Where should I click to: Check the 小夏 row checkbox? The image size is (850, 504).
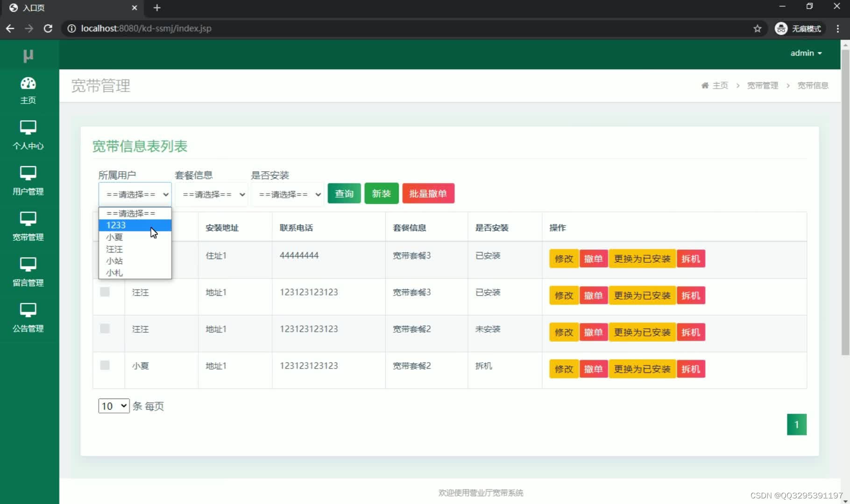(x=105, y=365)
